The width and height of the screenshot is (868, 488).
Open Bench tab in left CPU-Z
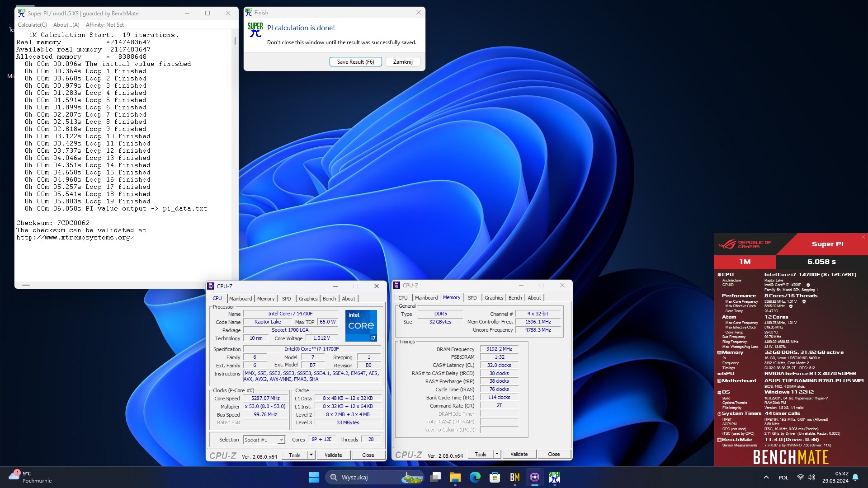coord(330,299)
